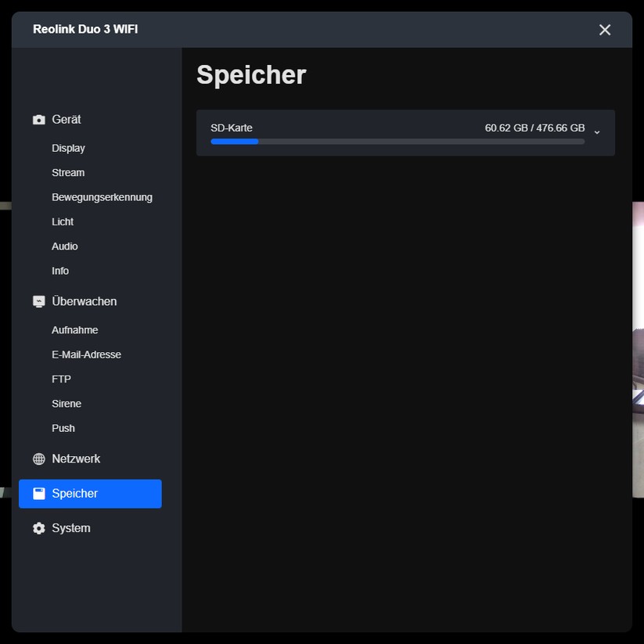
Task: Select the Speicher storage icon
Action: (38, 493)
